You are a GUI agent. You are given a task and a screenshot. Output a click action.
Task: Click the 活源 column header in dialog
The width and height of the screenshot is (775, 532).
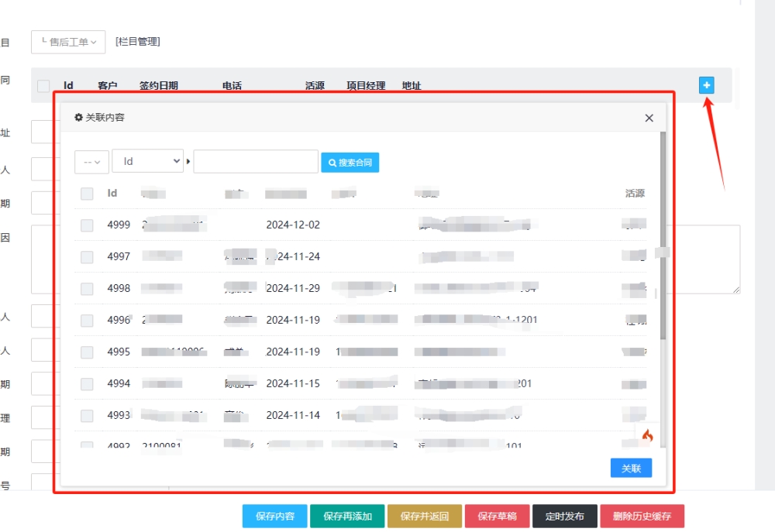tap(635, 193)
